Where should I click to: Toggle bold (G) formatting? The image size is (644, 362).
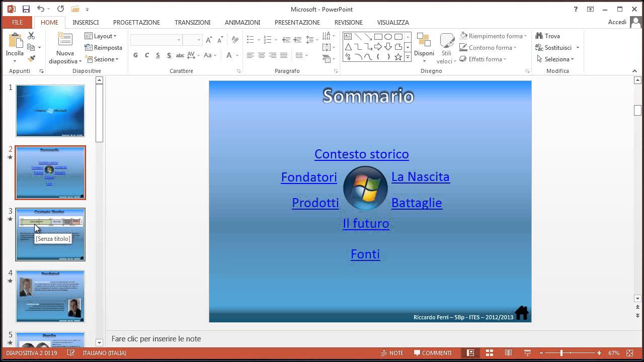click(135, 55)
